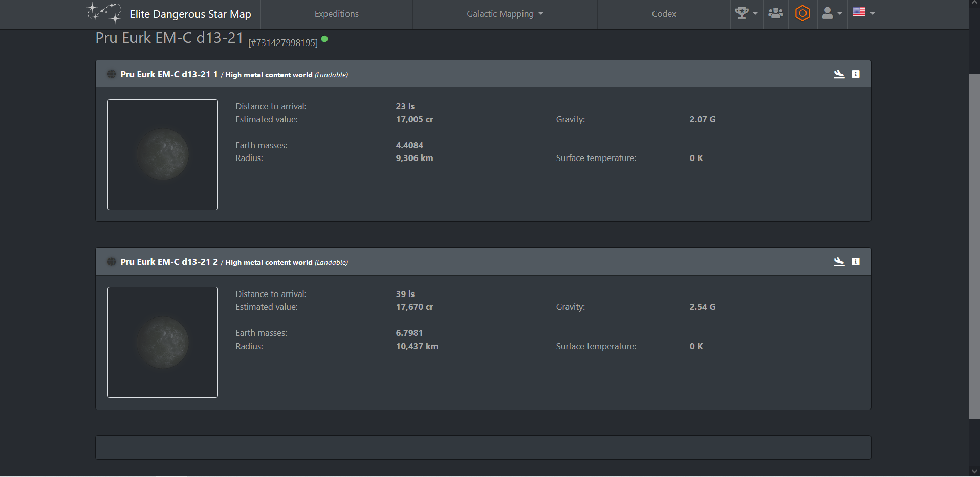Click the info icon for body 2
This screenshot has height=477, width=980.
pyautogui.click(x=856, y=262)
